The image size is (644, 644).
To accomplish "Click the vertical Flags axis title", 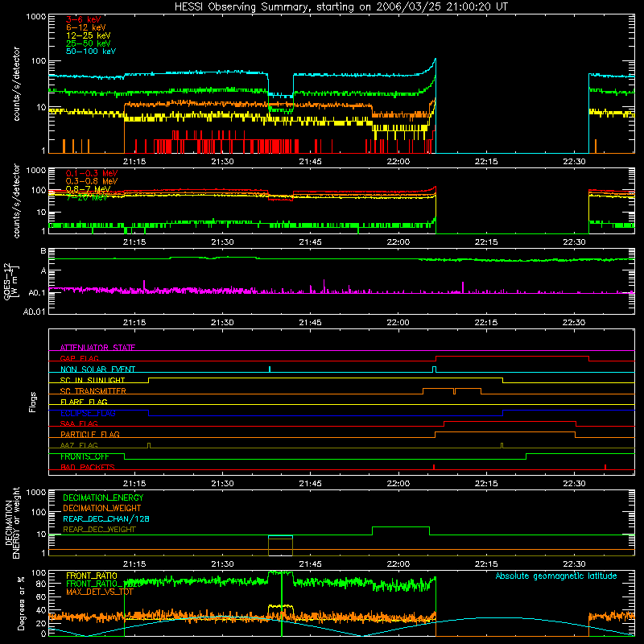I will click(32, 402).
